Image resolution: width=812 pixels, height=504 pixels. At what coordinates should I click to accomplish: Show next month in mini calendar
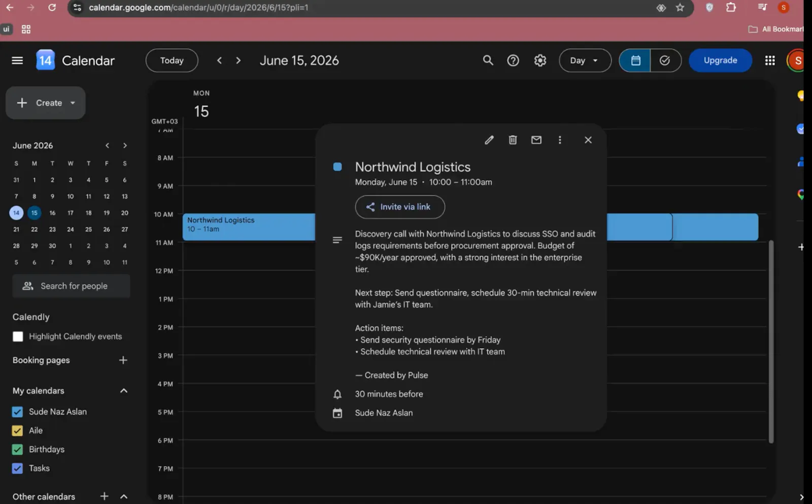tap(125, 146)
